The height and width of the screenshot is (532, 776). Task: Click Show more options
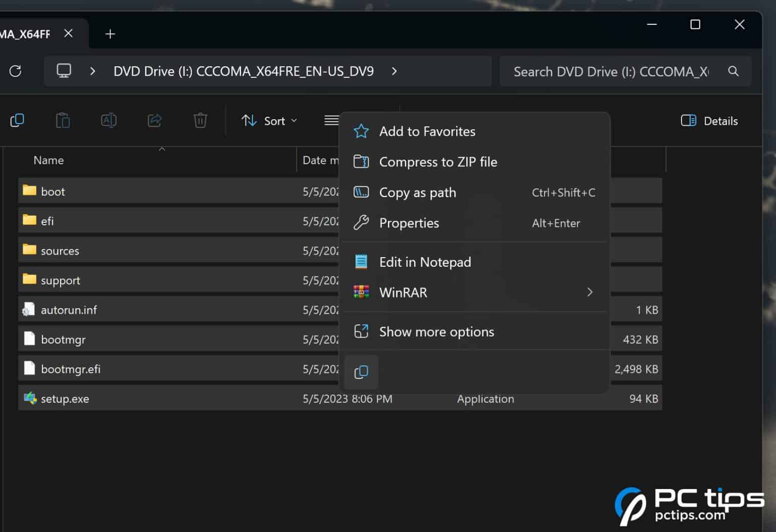coord(437,331)
